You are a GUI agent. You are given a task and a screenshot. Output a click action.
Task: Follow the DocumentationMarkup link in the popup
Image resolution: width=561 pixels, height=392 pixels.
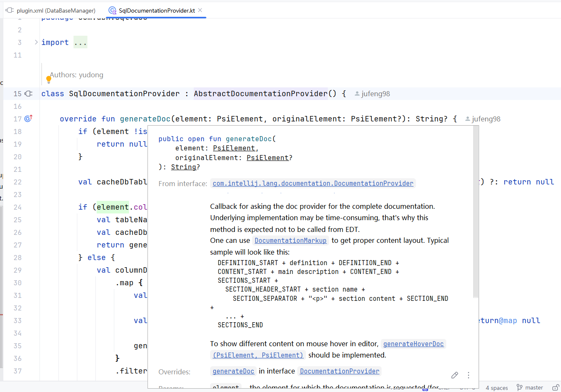290,240
